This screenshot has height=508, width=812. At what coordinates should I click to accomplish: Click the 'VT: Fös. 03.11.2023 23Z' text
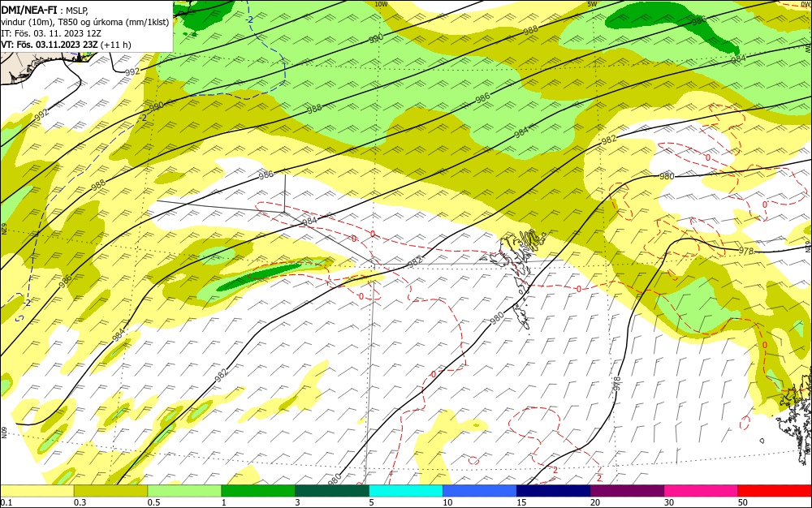point(50,45)
